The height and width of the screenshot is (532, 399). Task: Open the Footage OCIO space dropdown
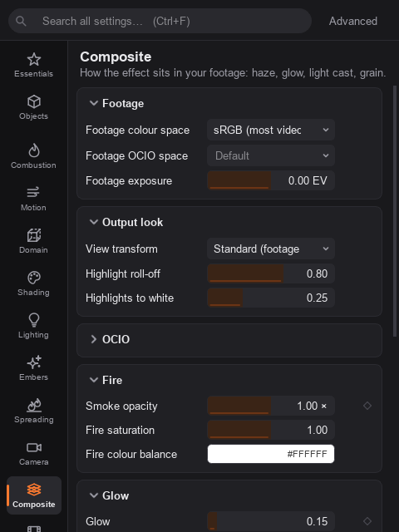(271, 155)
